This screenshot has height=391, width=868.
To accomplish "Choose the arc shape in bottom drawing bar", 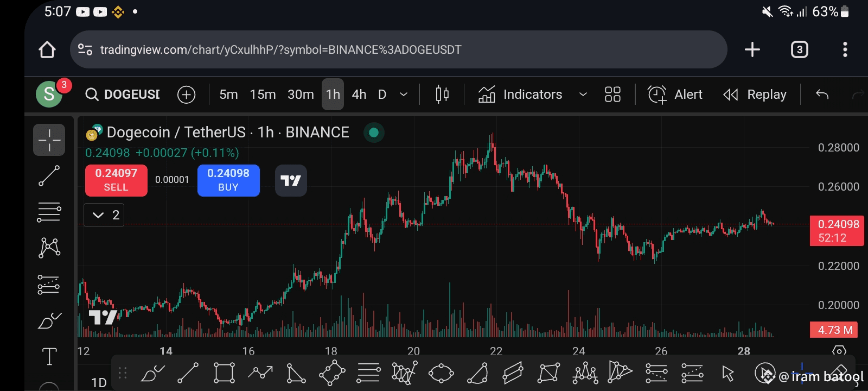I will pos(477,373).
